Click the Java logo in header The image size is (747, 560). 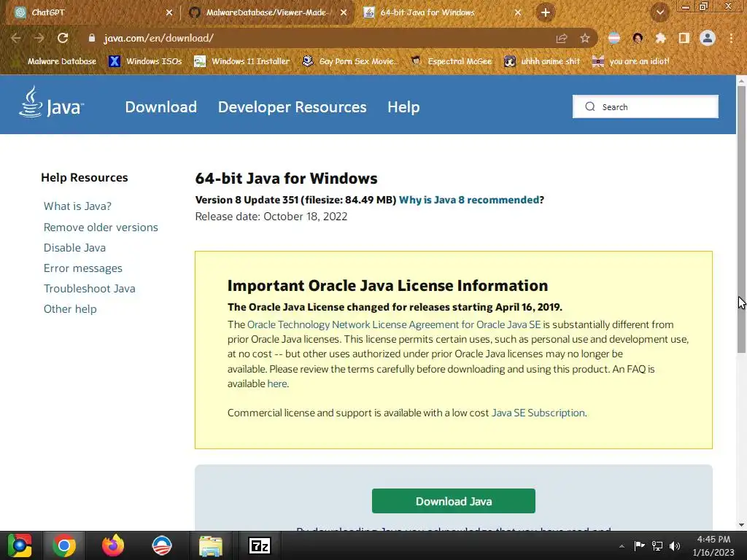(51, 102)
